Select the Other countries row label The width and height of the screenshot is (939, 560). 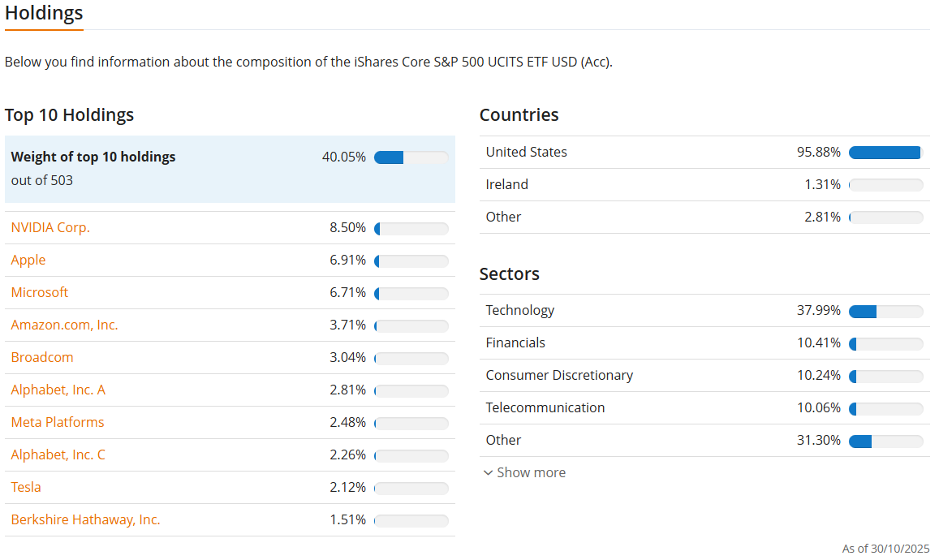coord(503,217)
